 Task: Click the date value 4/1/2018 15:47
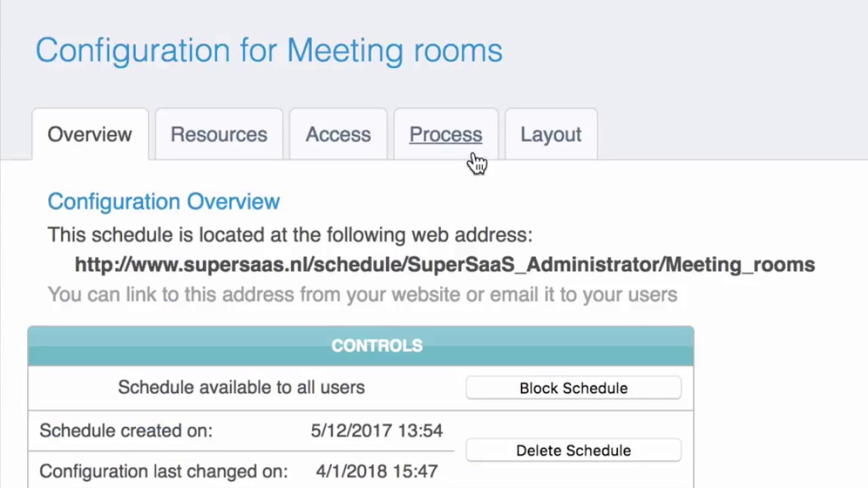376,471
